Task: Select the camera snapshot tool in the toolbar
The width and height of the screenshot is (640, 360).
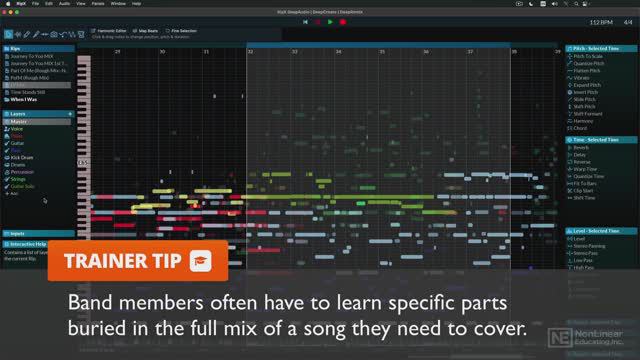Action: (54, 35)
